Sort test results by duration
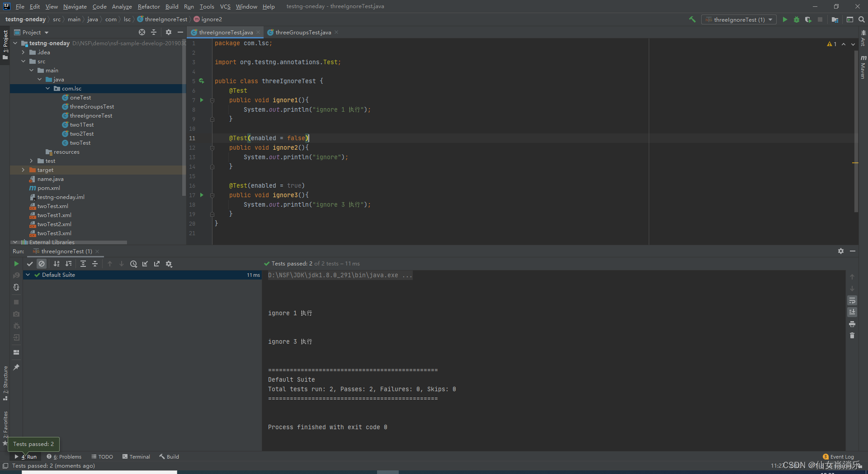 click(68, 264)
